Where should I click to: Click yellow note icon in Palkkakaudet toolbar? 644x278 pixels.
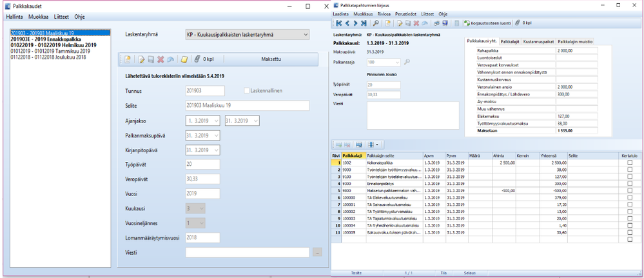[x=184, y=59]
